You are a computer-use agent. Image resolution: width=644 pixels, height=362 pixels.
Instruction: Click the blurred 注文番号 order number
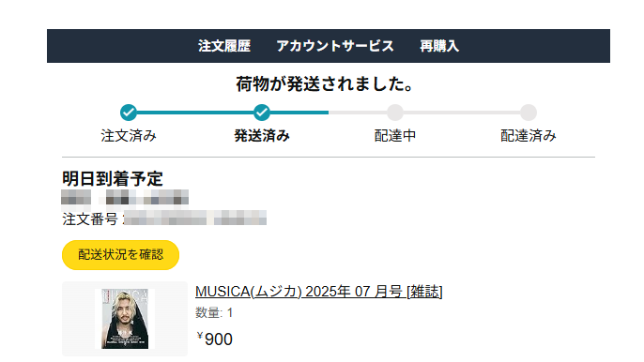(x=195, y=218)
